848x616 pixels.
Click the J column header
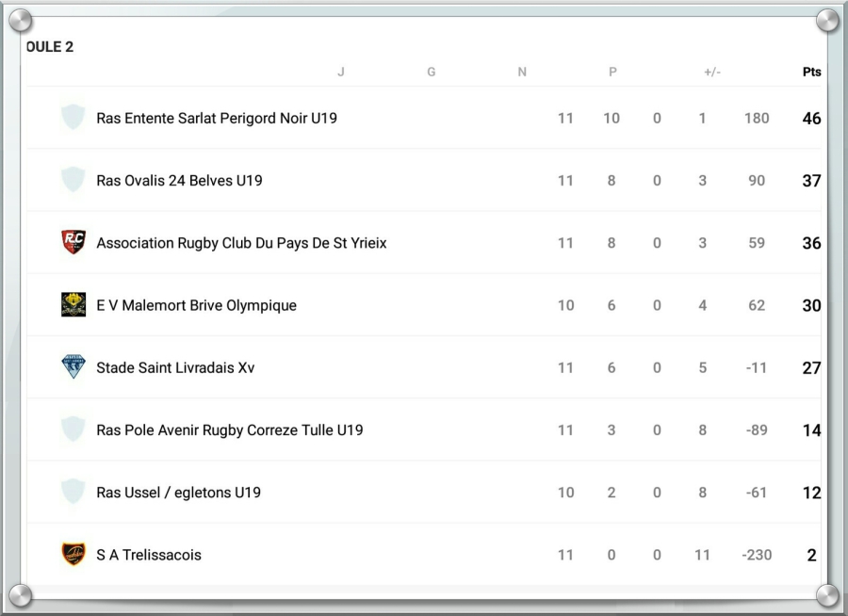341,72
